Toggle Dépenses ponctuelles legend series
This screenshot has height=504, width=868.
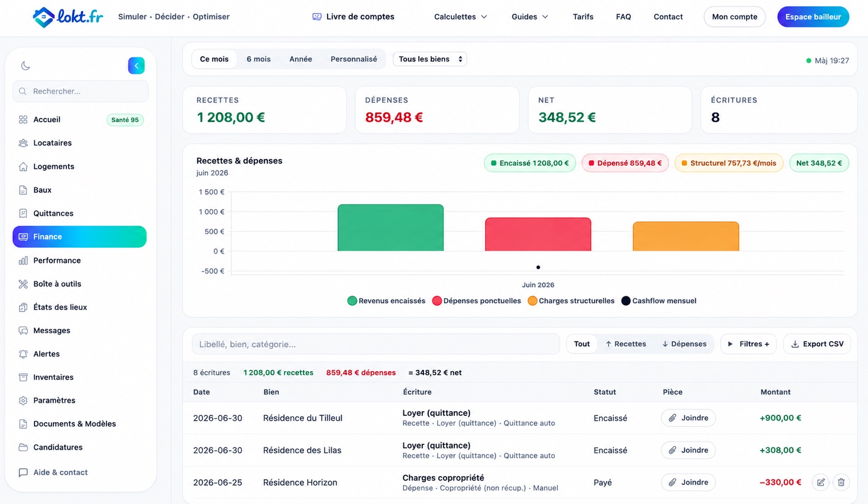pyautogui.click(x=477, y=301)
